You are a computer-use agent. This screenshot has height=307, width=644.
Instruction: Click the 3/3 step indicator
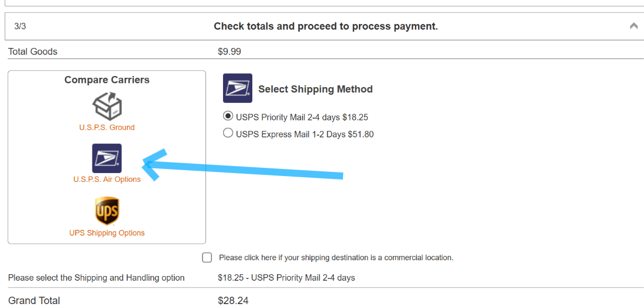pyautogui.click(x=20, y=26)
